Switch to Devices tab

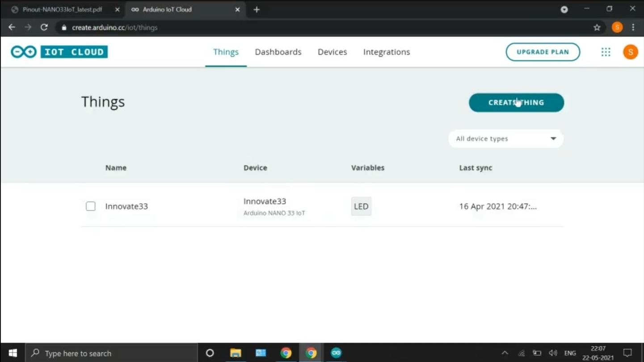pos(332,52)
